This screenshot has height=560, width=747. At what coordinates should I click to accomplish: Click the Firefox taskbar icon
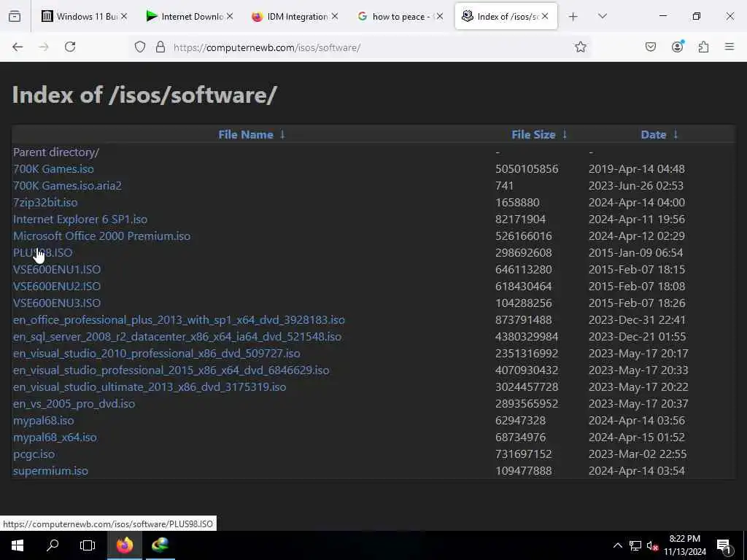click(125, 545)
